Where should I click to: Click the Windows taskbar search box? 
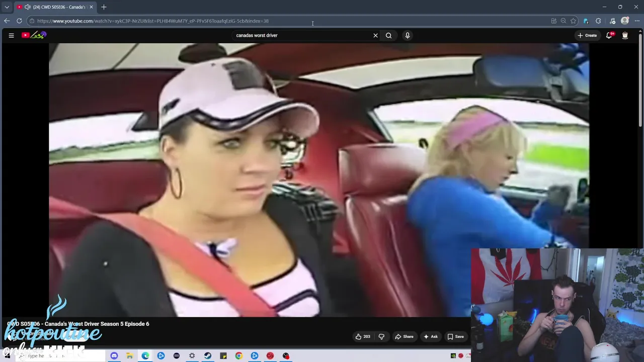tap(60, 356)
